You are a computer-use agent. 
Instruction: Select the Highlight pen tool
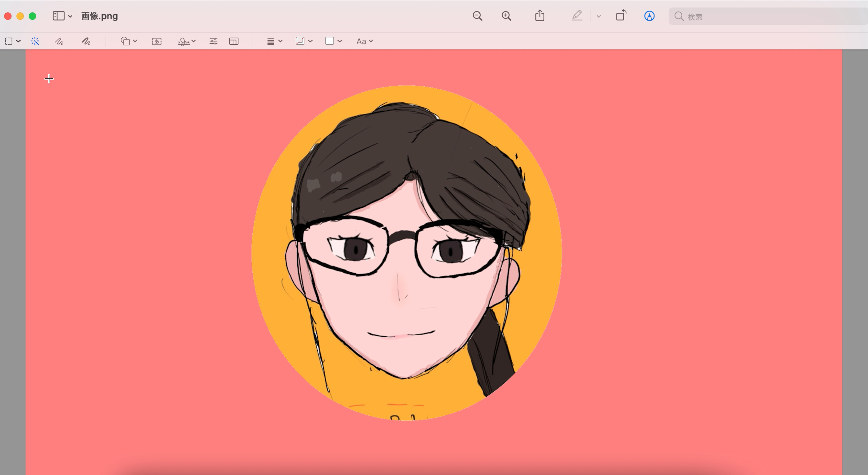coord(577,16)
